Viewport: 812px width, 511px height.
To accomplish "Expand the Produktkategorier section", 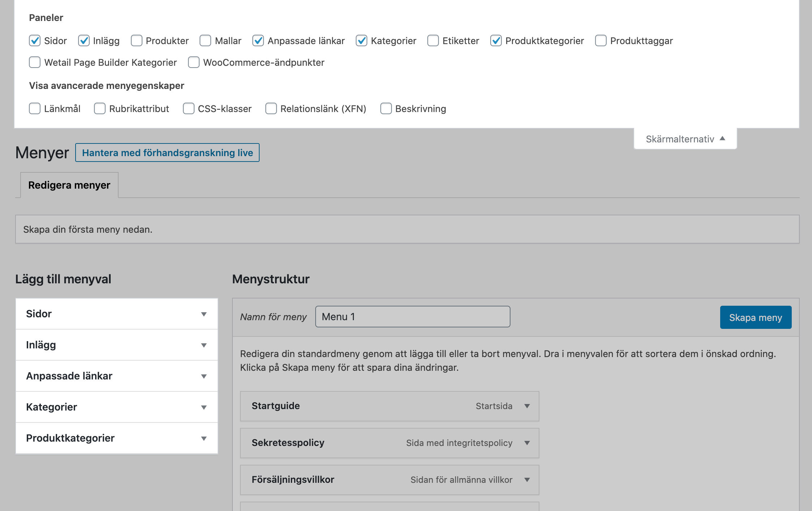I will tap(204, 438).
